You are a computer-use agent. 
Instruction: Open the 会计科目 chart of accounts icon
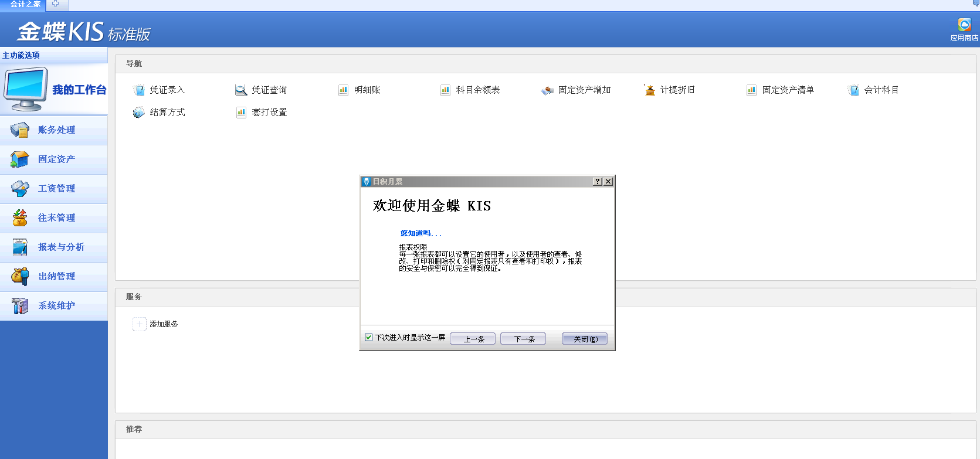pyautogui.click(x=853, y=90)
